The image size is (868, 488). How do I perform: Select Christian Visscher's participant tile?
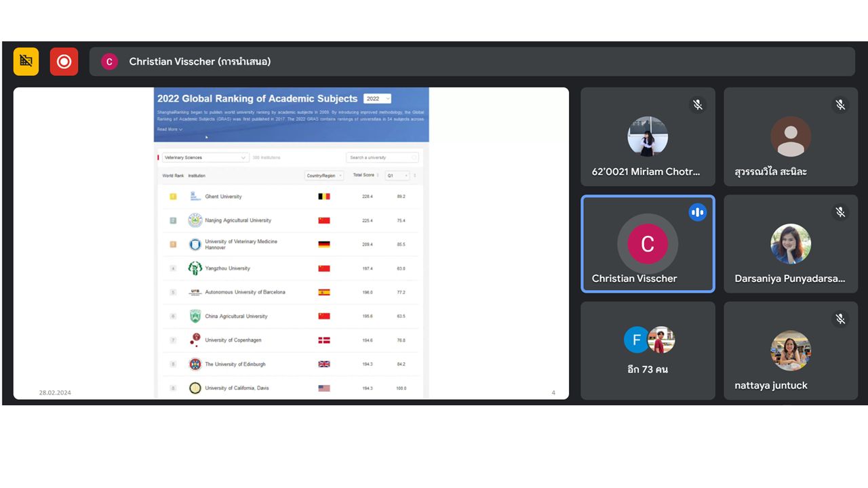pyautogui.click(x=648, y=244)
